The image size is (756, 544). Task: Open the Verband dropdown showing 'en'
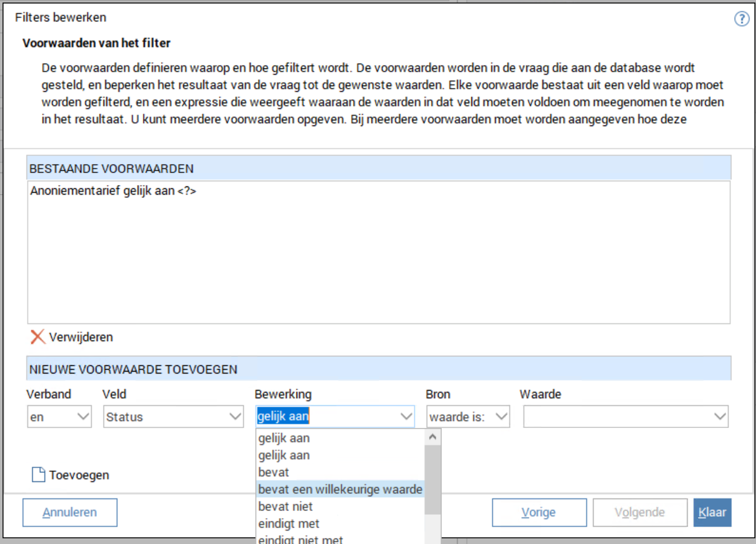[59, 417]
